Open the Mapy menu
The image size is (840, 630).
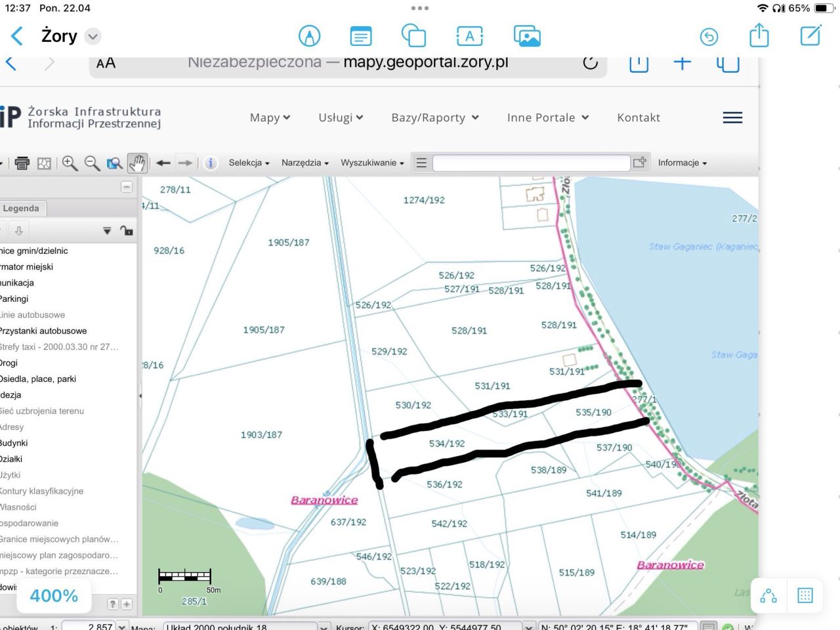point(270,117)
